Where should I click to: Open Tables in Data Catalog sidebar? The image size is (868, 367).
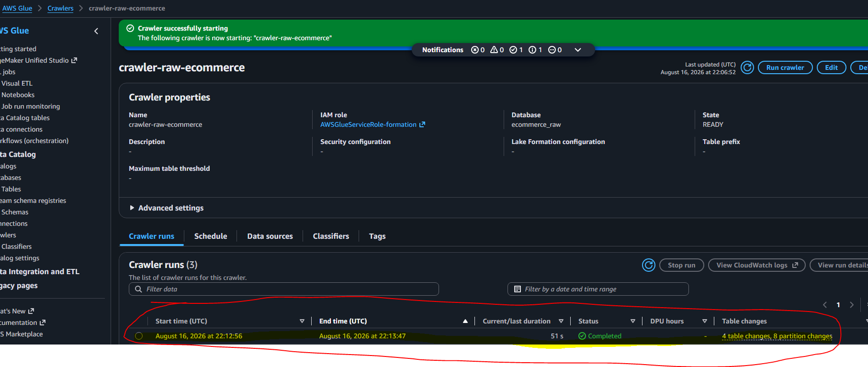tap(11, 189)
